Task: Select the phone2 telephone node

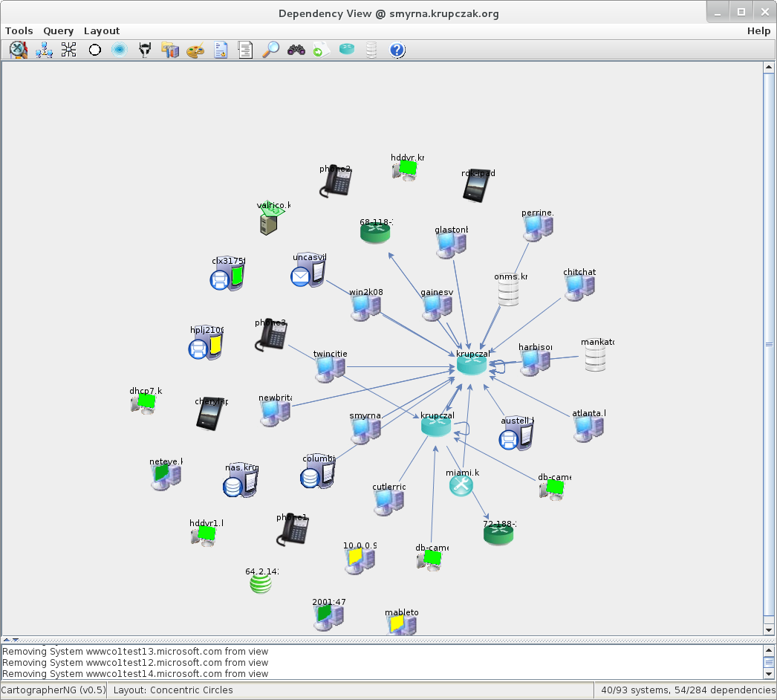Action: point(336,182)
